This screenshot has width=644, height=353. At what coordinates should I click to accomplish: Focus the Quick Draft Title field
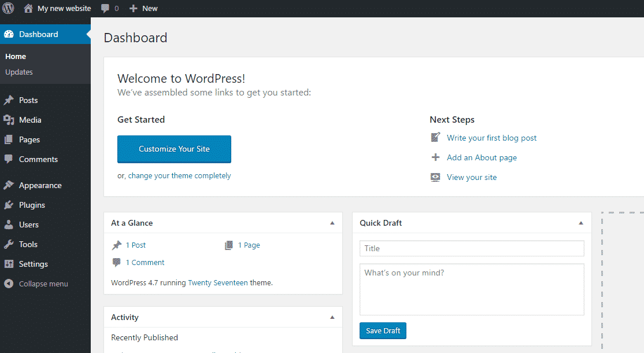pyautogui.click(x=472, y=249)
